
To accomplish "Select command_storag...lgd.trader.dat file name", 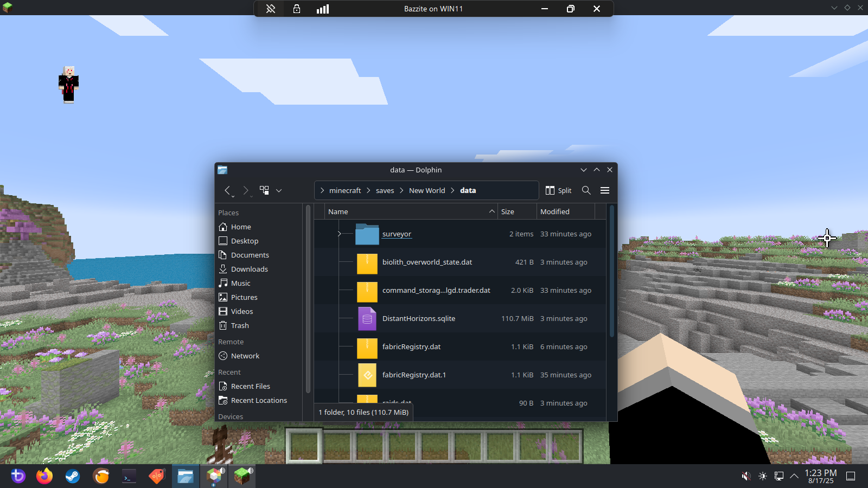I will [x=436, y=291].
